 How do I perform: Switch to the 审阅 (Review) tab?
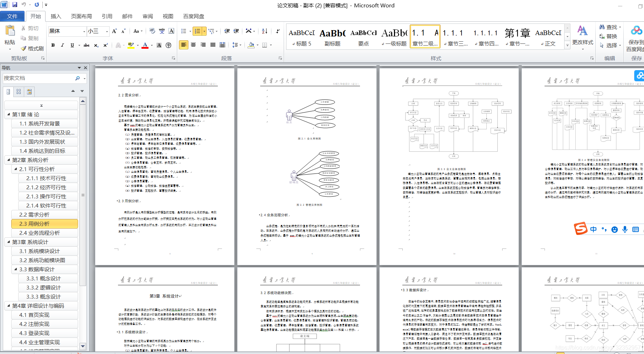coord(148,16)
